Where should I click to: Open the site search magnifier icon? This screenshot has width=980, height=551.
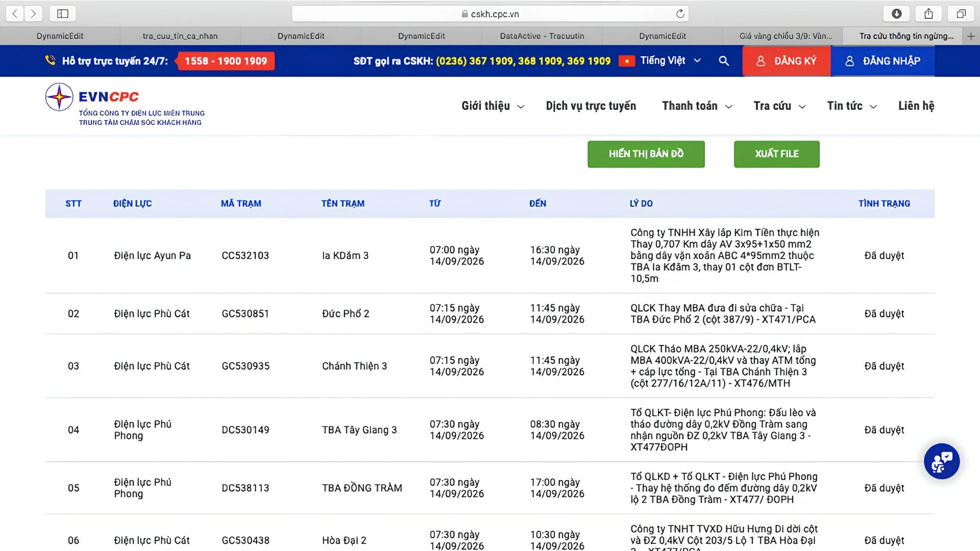click(x=724, y=61)
